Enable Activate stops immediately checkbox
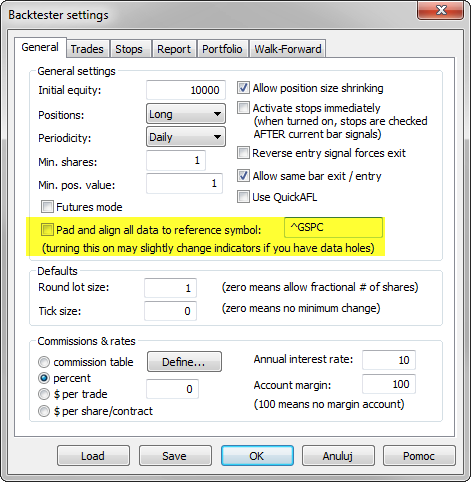 pyautogui.click(x=243, y=108)
